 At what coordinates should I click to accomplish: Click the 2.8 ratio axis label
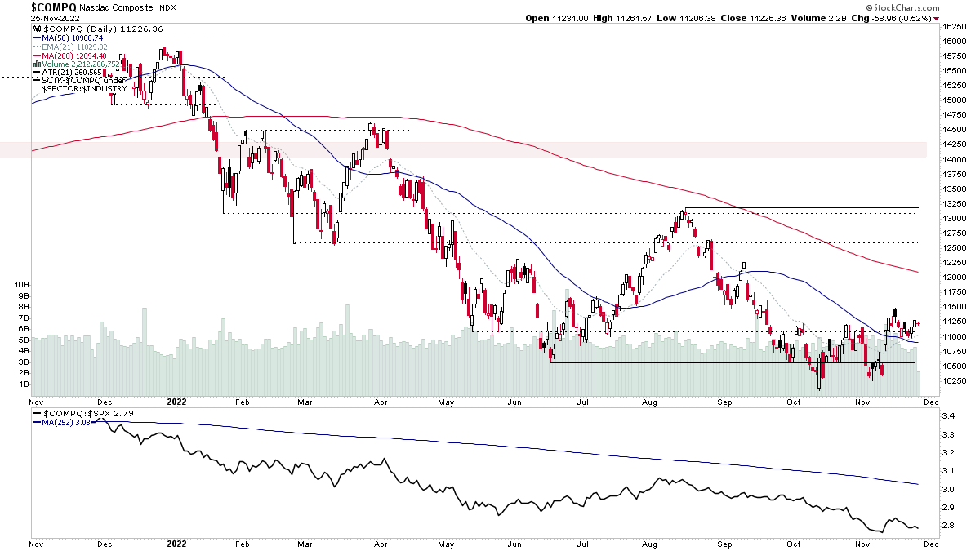(949, 527)
